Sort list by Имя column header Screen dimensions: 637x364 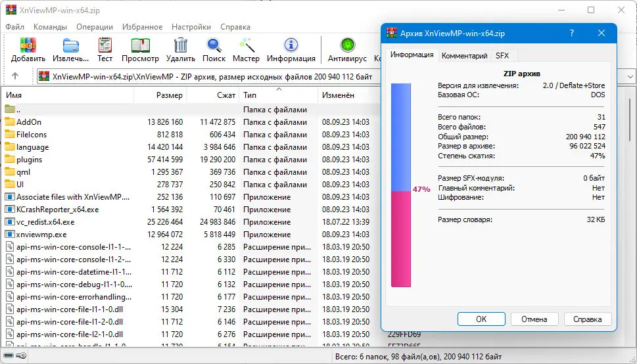pos(68,95)
